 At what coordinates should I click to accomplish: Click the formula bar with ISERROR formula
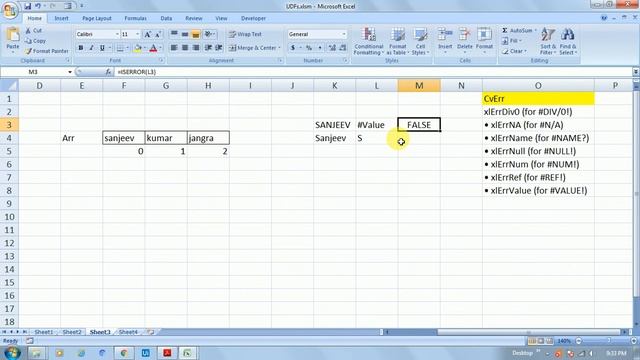(x=373, y=72)
